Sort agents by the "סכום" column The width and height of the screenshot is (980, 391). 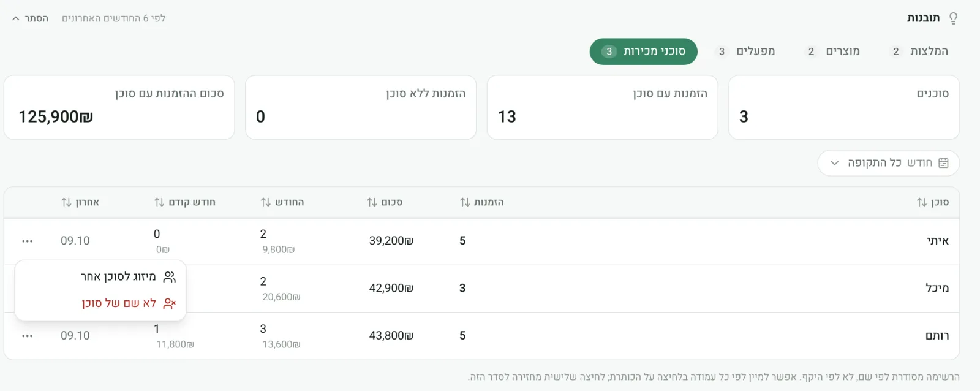click(385, 202)
